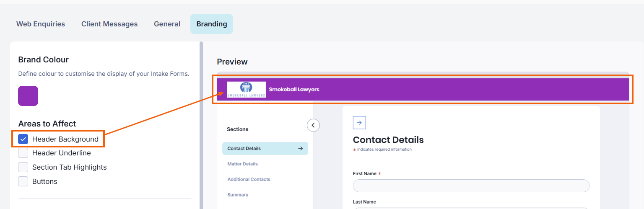Click the Smokeball Lawyers header title text
The width and height of the screenshot is (644, 209).
[294, 89]
